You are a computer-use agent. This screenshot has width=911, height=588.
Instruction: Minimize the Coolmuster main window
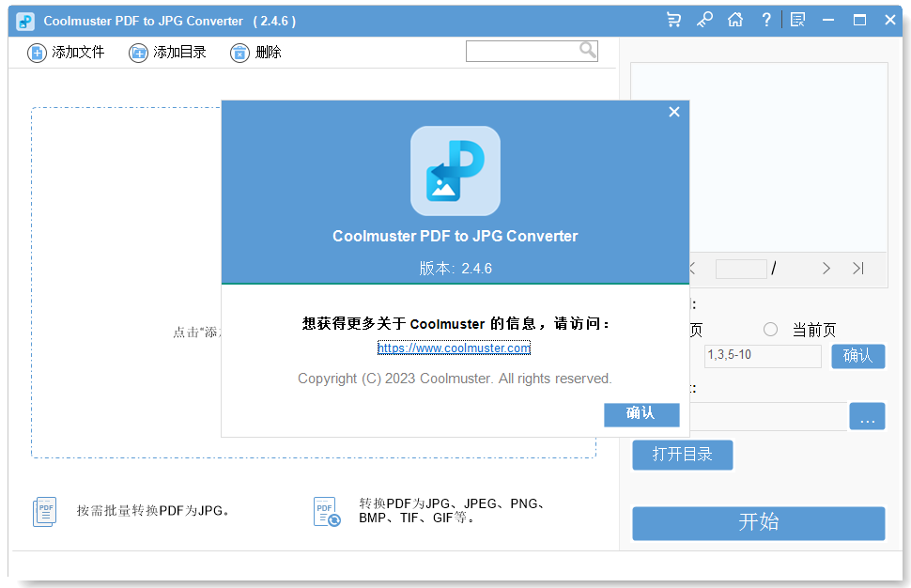pos(828,21)
